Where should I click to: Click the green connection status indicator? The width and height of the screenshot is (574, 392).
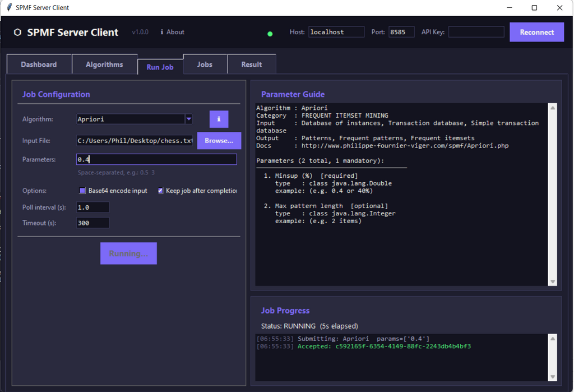[x=270, y=34]
